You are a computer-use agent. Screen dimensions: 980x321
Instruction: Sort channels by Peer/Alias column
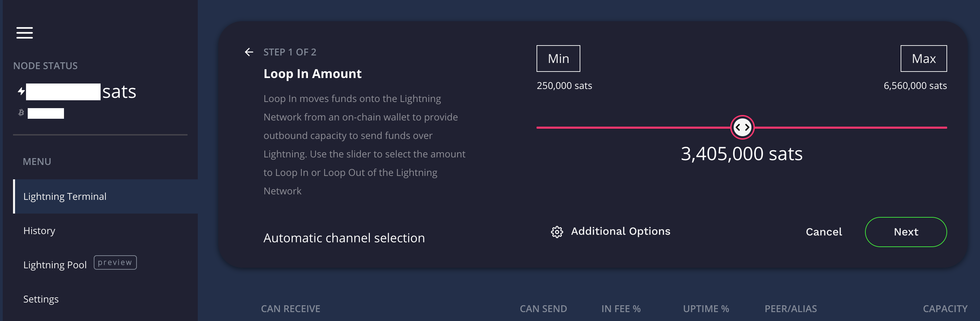coord(790,308)
